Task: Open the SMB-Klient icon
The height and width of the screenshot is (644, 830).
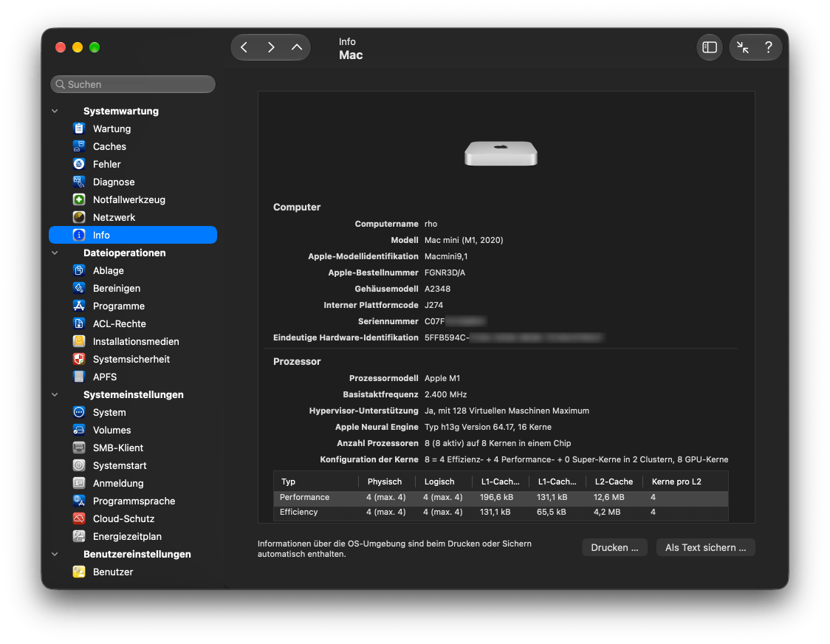Action: point(79,448)
